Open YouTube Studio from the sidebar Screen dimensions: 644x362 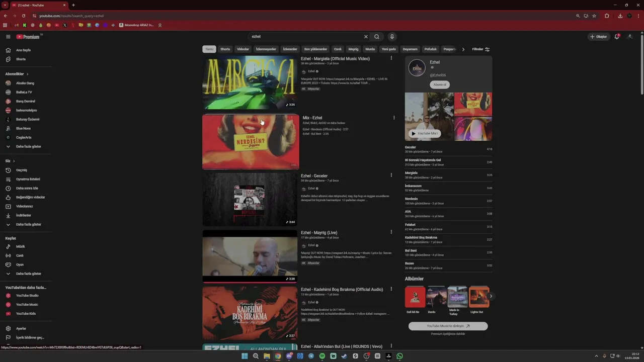coord(27,296)
